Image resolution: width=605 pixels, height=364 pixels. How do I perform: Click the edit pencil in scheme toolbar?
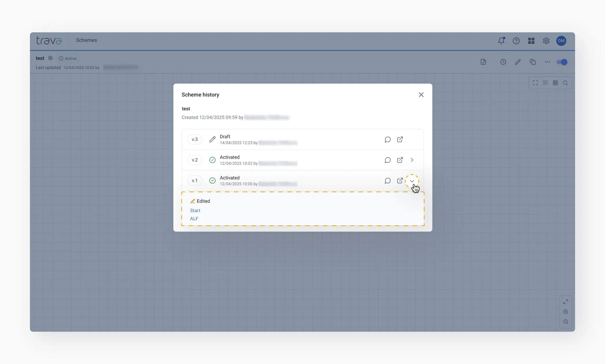(x=518, y=62)
